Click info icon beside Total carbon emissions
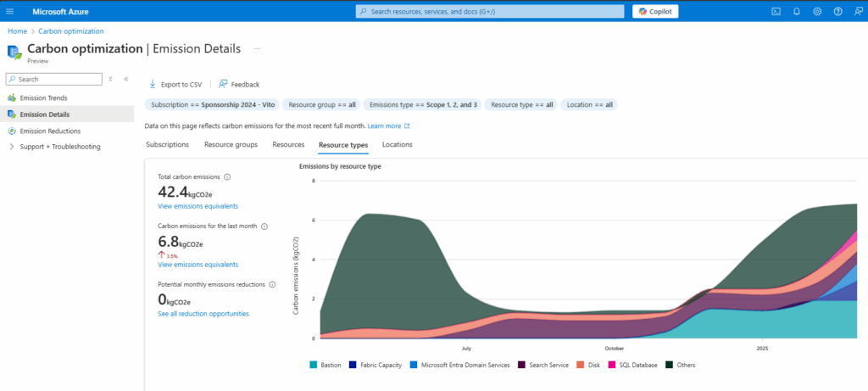The width and height of the screenshot is (868, 391). [227, 177]
